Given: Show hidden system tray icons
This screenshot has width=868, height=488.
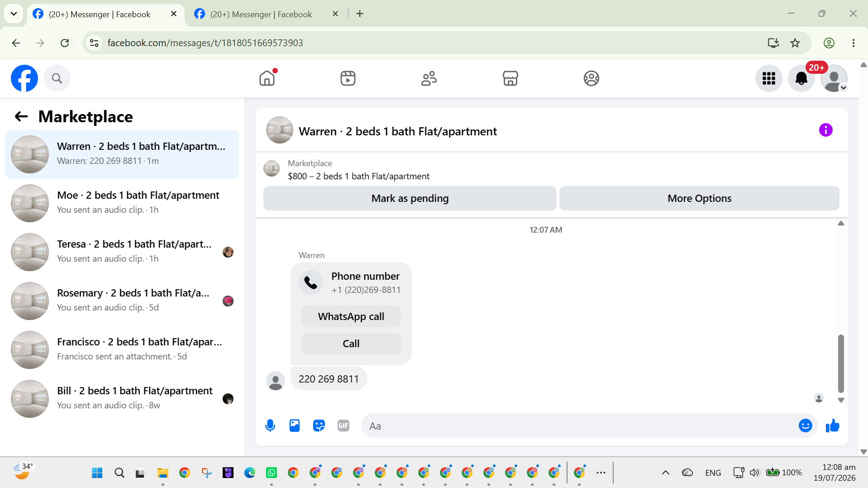Looking at the screenshot, I should [x=666, y=473].
